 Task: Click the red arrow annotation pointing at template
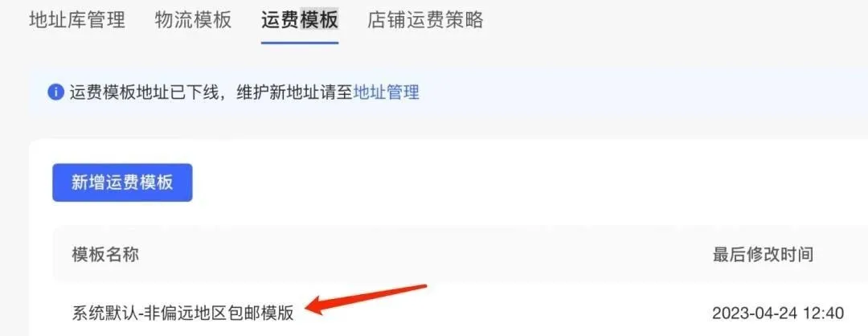coord(366,298)
